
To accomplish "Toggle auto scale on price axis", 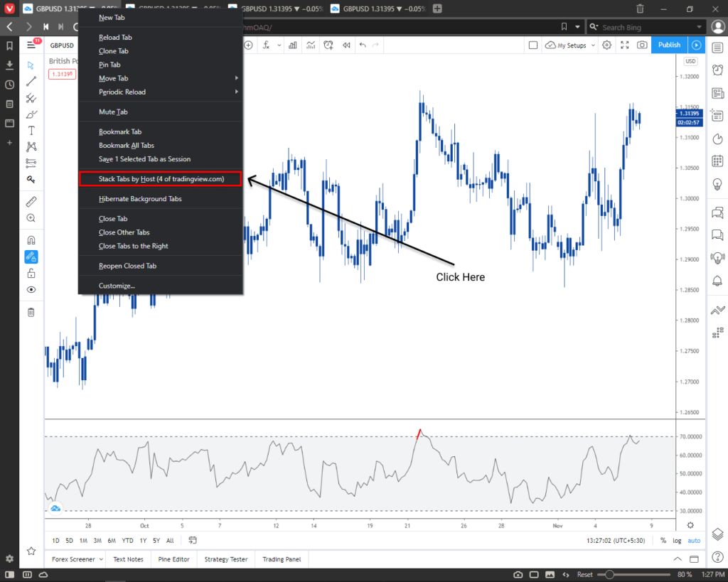I will [x=694, y=540].
